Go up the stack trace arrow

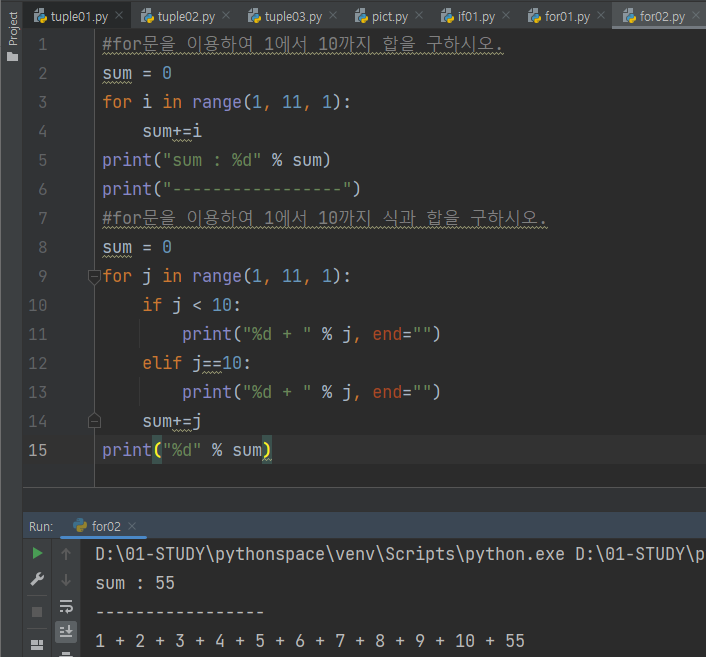pos(66,553)
